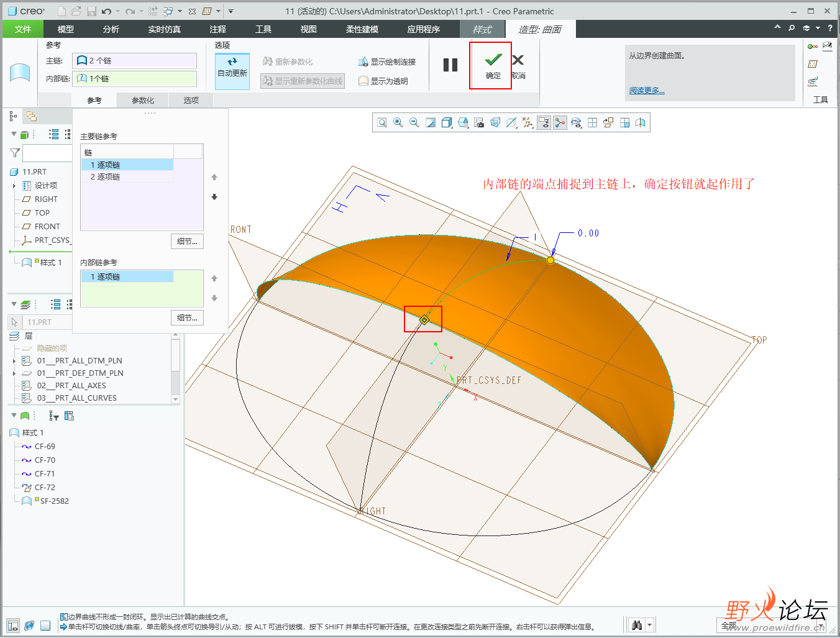Move main chain down with arrow
This screenshot has width=840, height=638.
[x=214, y=197]
